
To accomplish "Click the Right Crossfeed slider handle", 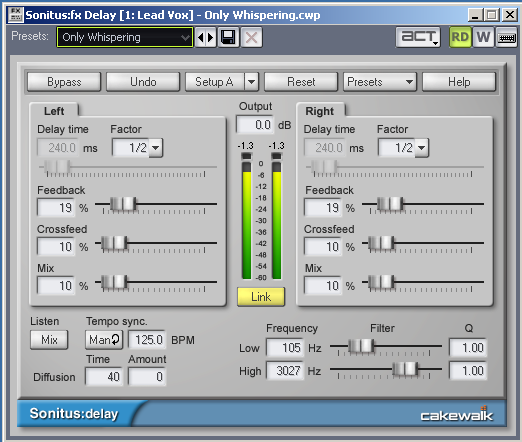I will pyautogui.click(x=381, y=243).
